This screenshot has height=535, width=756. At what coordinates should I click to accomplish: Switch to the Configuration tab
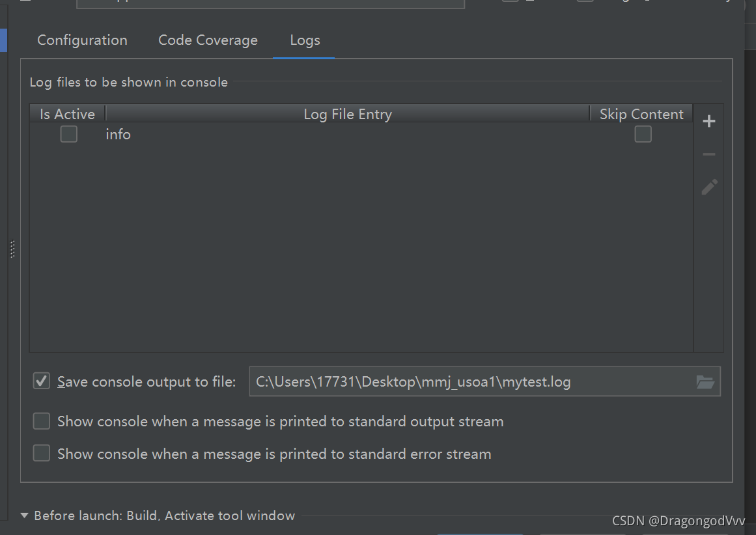pos(82,40)
